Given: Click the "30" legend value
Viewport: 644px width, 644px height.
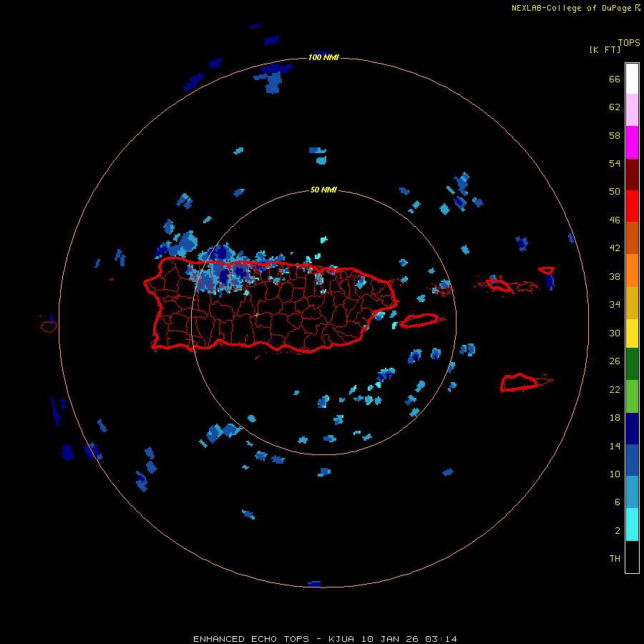Looking at the screenshot, I should pos(615,333).
